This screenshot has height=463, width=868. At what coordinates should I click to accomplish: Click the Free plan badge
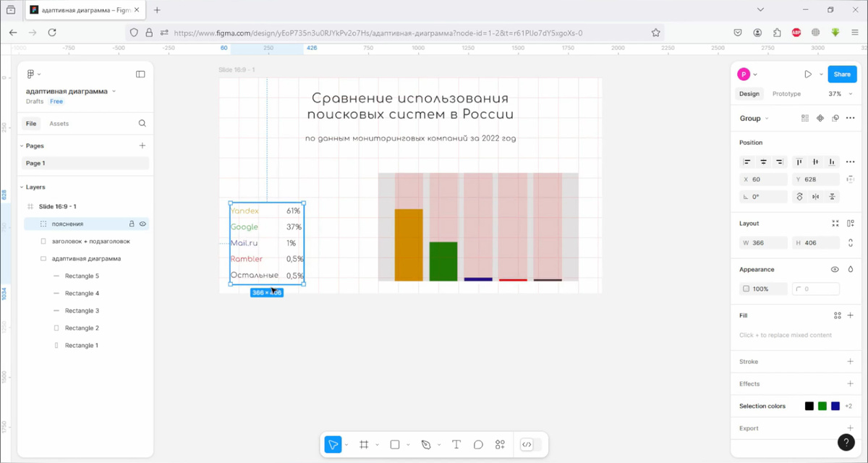56,102
